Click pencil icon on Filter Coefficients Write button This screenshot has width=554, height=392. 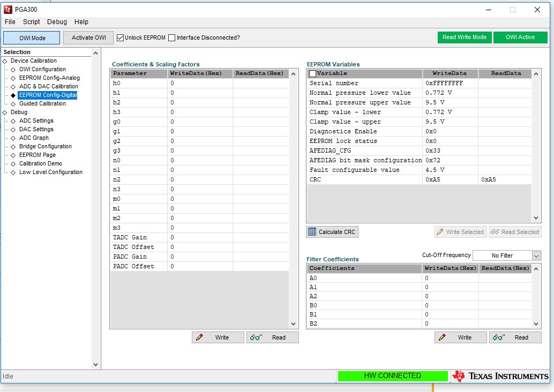click(x=442, y=337)
